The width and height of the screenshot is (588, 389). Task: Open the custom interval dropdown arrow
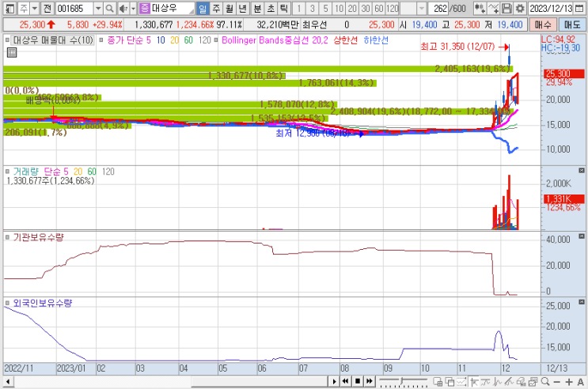pos(422,8)
